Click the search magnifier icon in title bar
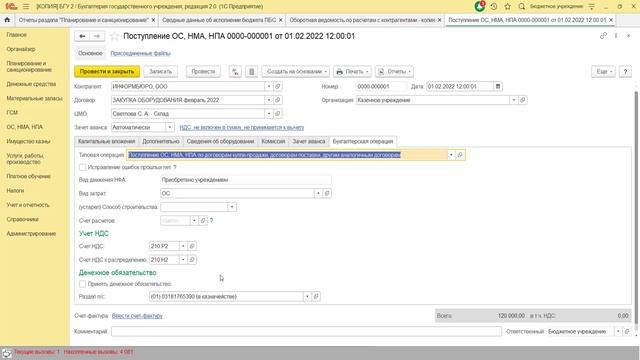This screenshot has height=360, width=640. (x=522, y=7)
